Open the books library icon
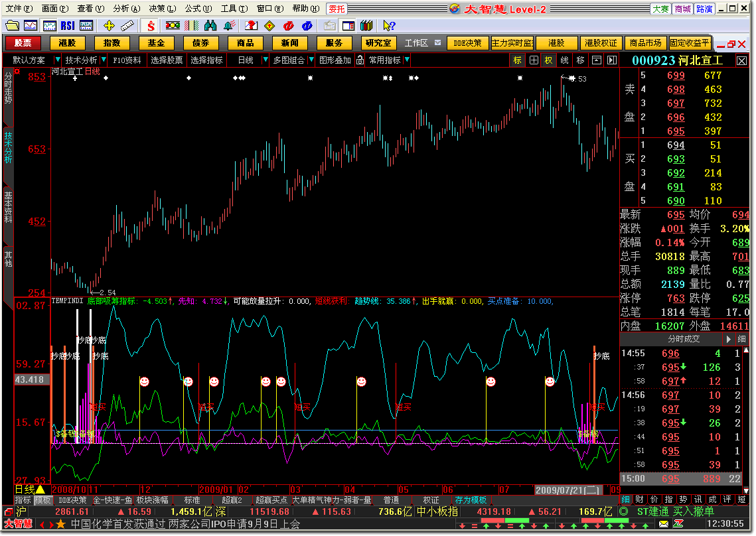The height and width of the screenshot is (536, 756). tap(366, 26)
